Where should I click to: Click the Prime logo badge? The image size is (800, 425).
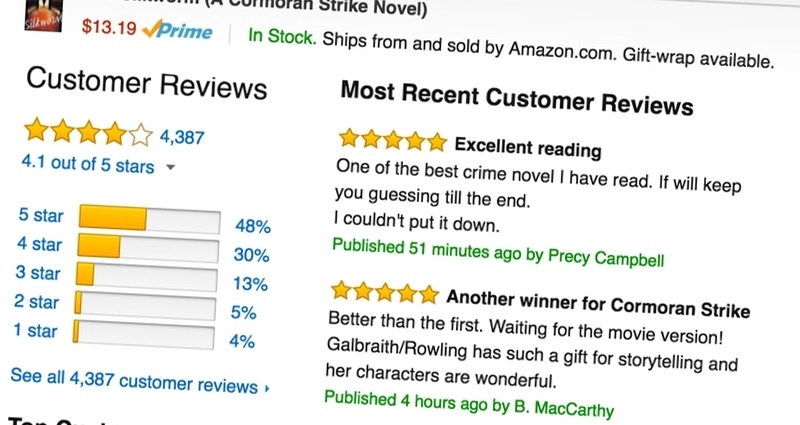tap(177, 31)
